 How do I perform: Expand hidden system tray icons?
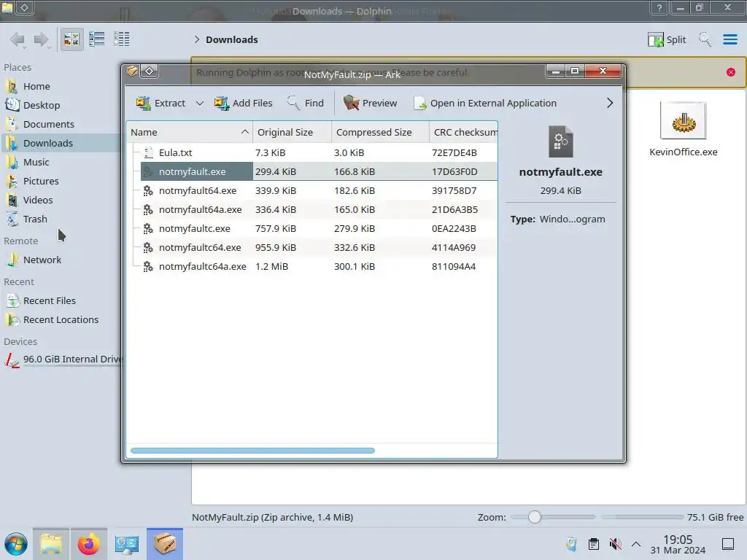(x=636, y=544)
